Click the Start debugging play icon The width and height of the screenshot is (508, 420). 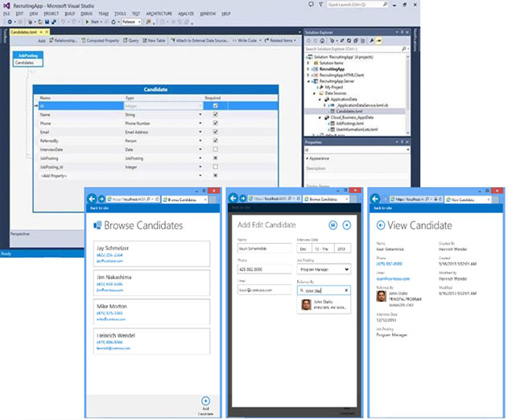87,22
